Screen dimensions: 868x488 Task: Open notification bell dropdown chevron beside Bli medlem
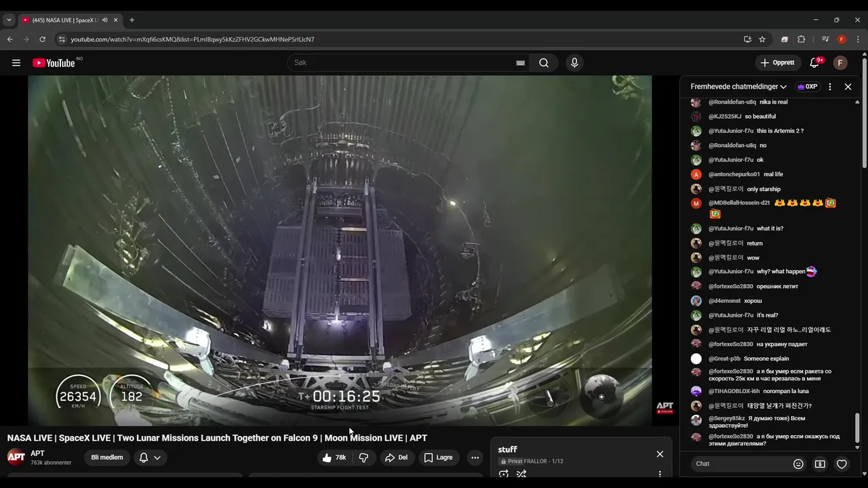(157, 457)
